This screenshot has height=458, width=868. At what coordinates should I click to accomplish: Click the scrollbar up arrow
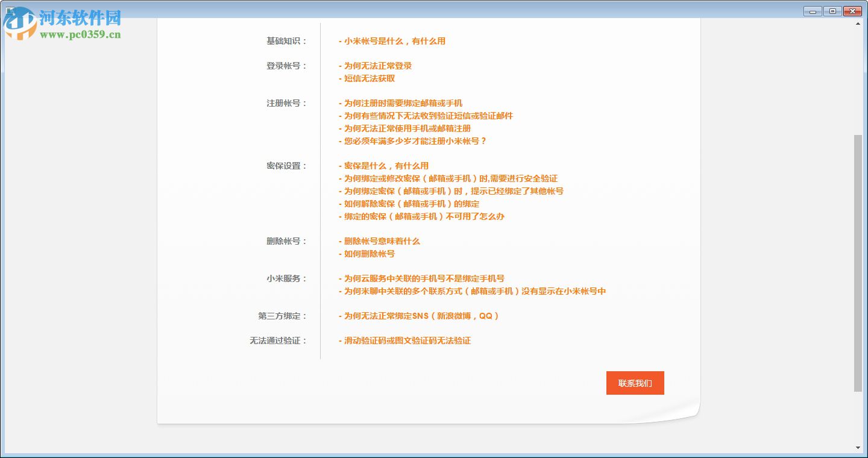858,23
